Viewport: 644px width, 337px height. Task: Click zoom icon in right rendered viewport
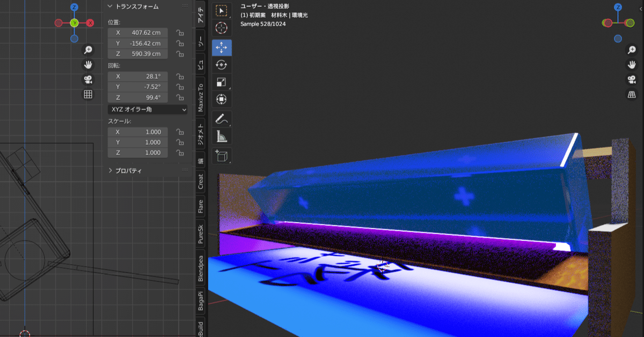click(x=632, y=50)
